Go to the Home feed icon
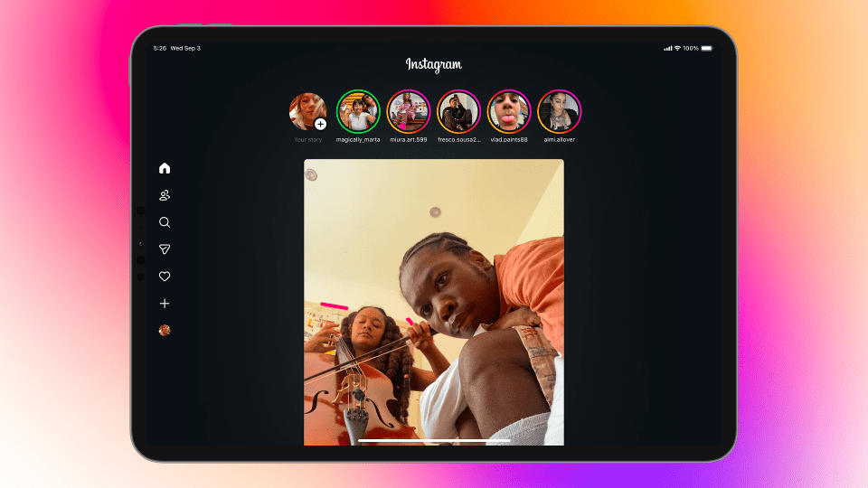This screenshot has width=868, height=488. pyautogui.click(x=165, y=168)
